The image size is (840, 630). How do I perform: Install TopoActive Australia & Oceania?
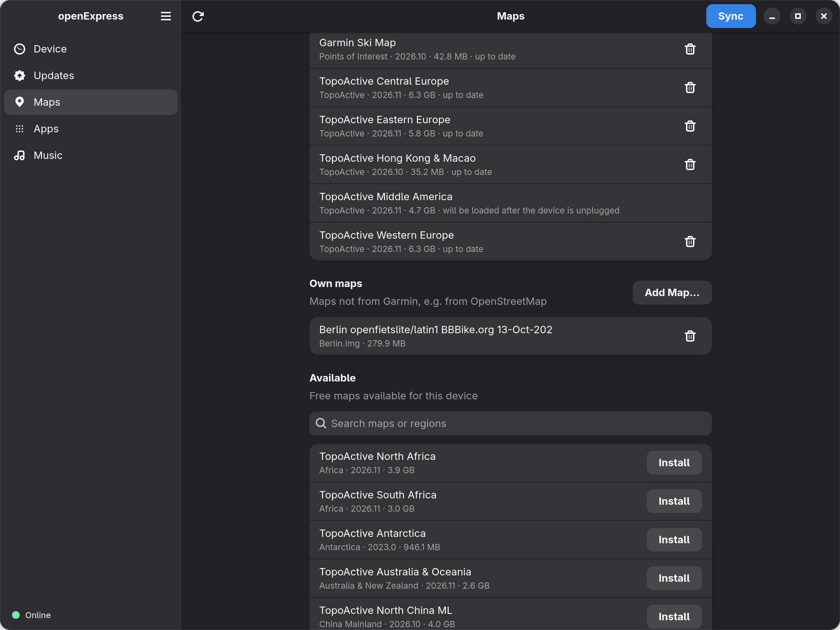[674, 578]
